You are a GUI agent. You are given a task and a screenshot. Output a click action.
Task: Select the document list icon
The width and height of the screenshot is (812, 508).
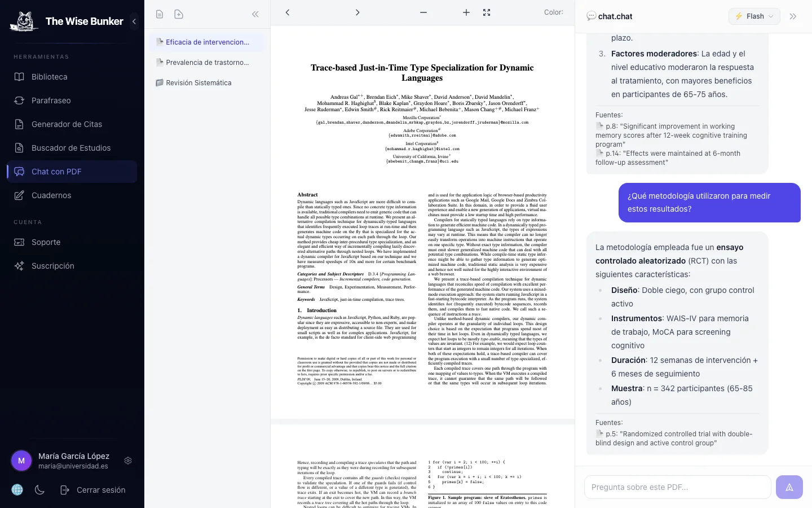coord(160,14)
